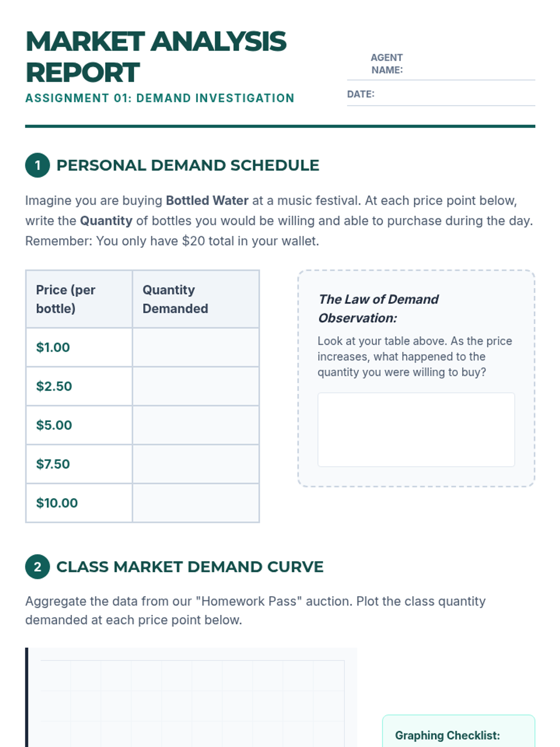Click the quantity cell for $1.00
The height and width of the screenshot is (747, 560).
[196, 347]
